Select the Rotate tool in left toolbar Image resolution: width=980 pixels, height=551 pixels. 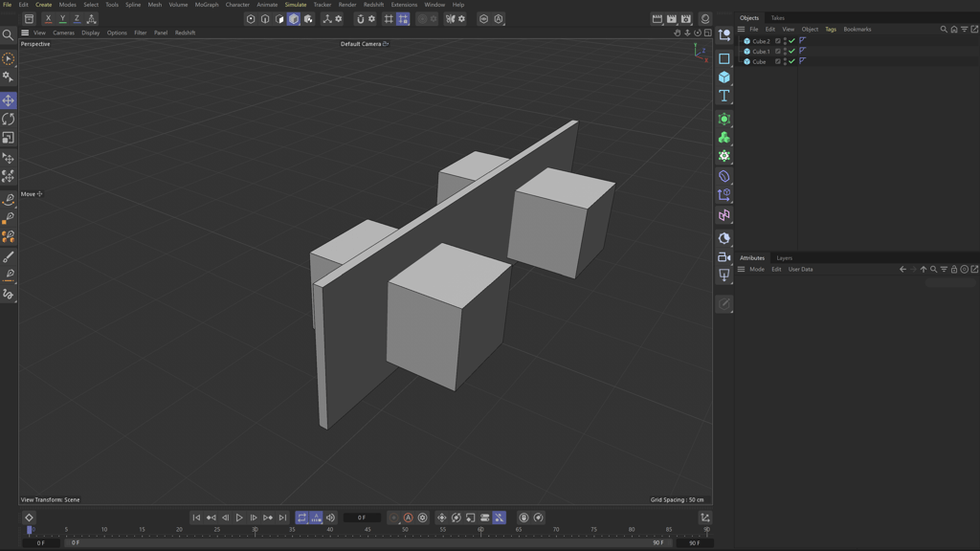[x=9, y=120]
